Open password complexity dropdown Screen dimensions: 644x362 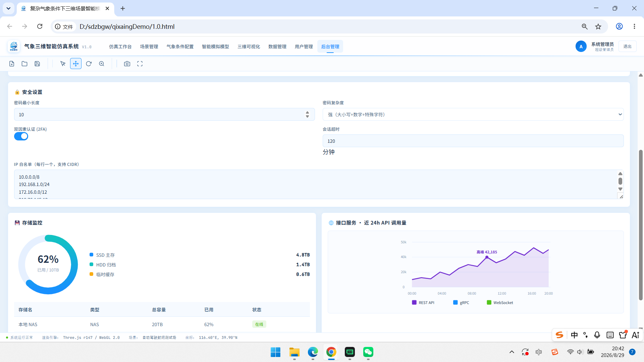pos(473,114)
